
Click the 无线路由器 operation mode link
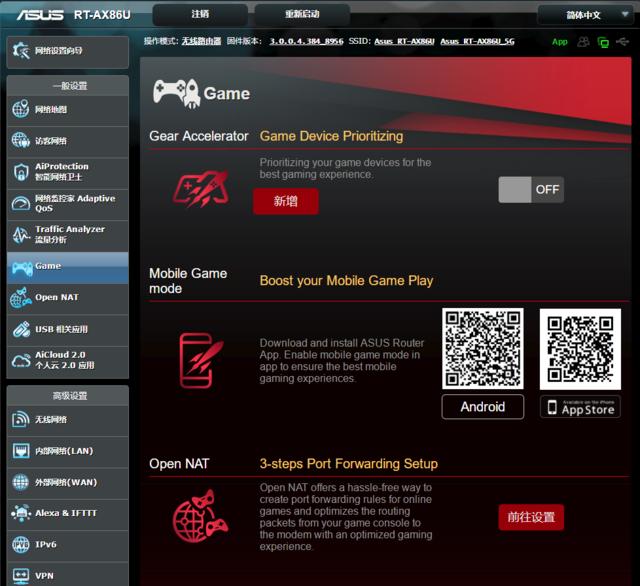pos(201,41)
